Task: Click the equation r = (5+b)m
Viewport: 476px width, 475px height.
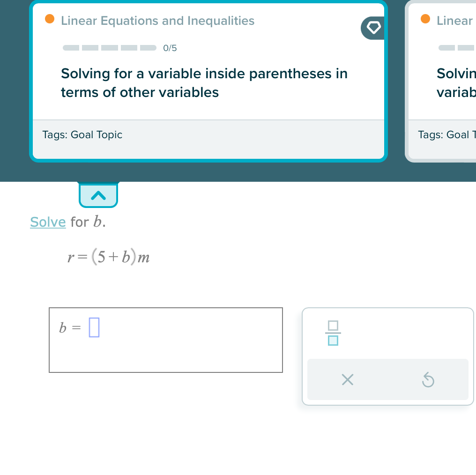Action: click(109, 257)
